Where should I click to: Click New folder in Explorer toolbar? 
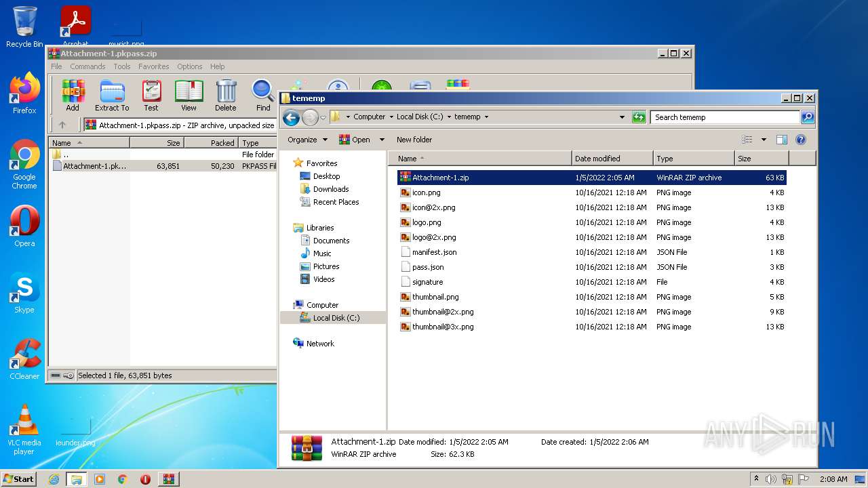pyautogui.click(x=414, y=140)
